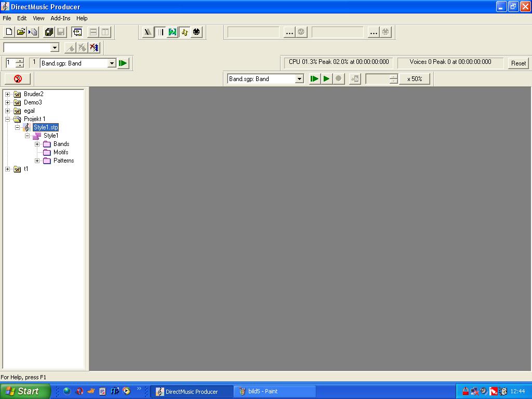The image size is (532, 399).
Task: Click the Save All stacked disks icon
Action: tap(49, 32)
